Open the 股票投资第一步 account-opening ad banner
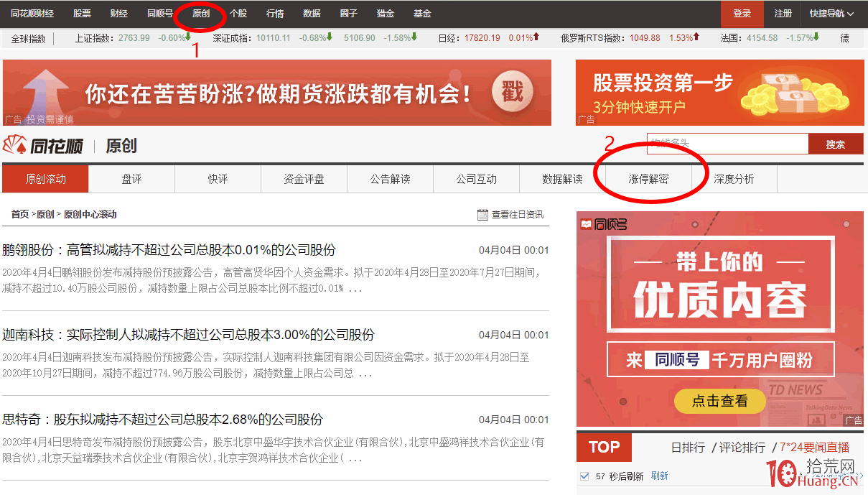 tap(720, 93)
